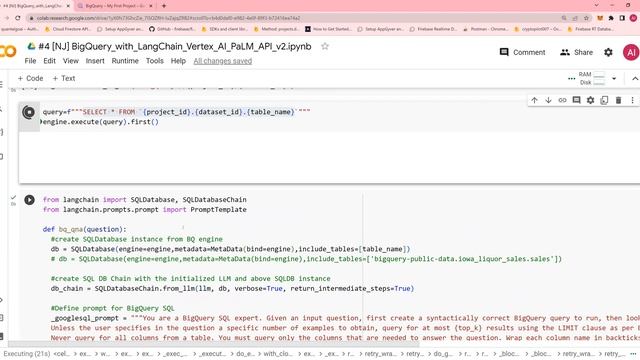Click the Comment button
Image resolution: width=640 pixels, height=360 pixels.
pyautogui.click(x=522, y=52)
